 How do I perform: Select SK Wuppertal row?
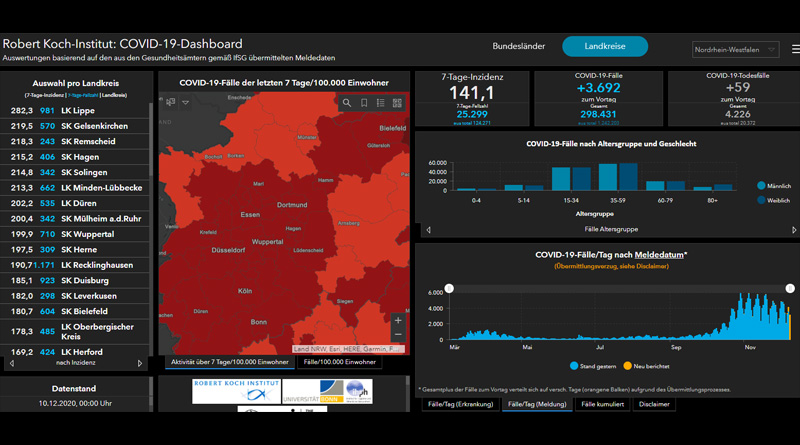point(74,234)
